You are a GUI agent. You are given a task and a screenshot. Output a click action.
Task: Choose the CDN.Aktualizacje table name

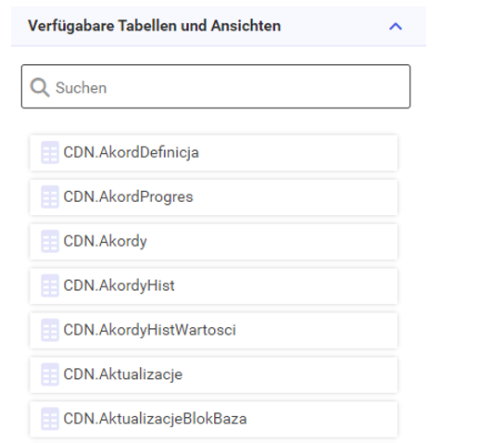point(123,374)
